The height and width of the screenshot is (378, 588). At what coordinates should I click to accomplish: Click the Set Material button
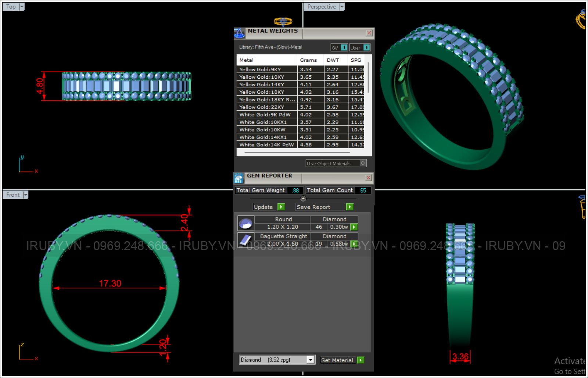pos(337,360)
